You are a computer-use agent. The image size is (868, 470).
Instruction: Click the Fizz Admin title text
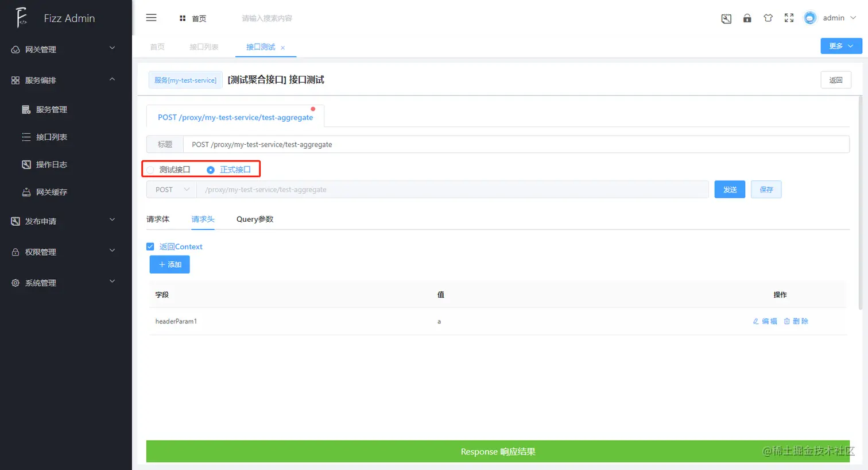tap(69, 18)
